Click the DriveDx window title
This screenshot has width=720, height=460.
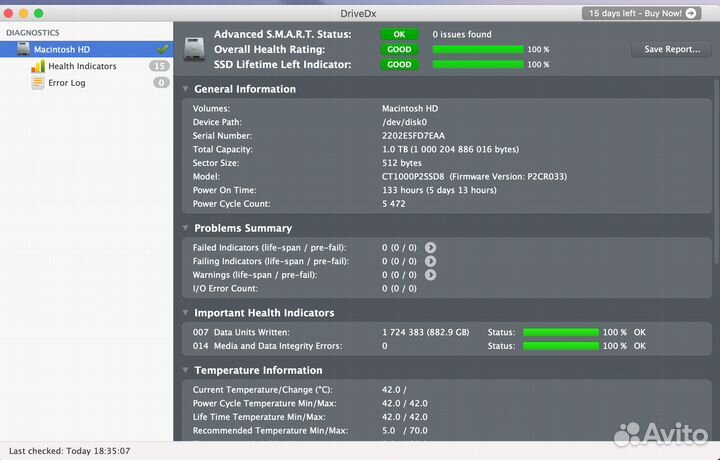358,14
